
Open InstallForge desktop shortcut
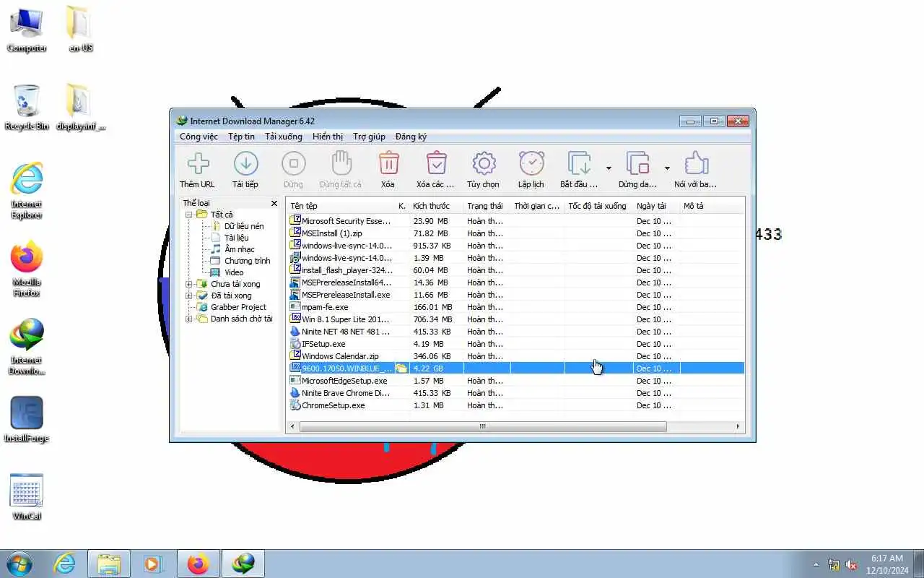pos(27,419)
